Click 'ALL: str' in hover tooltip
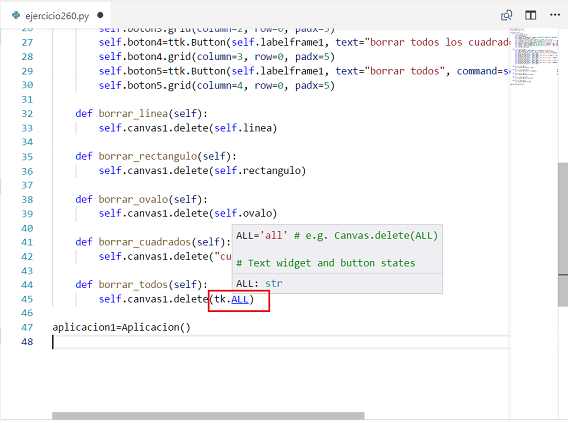 (x=259, y=284)
